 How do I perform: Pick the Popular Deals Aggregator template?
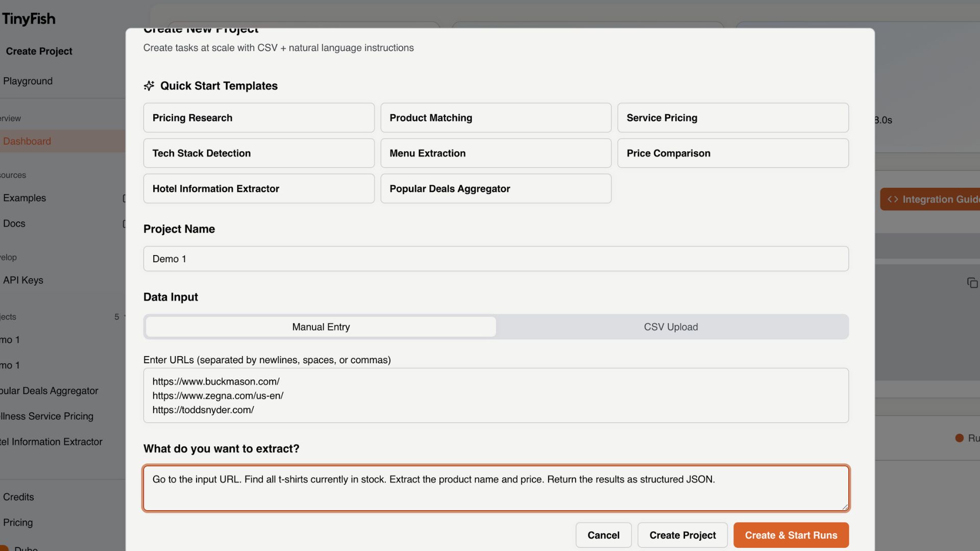[x=495, y=189]
